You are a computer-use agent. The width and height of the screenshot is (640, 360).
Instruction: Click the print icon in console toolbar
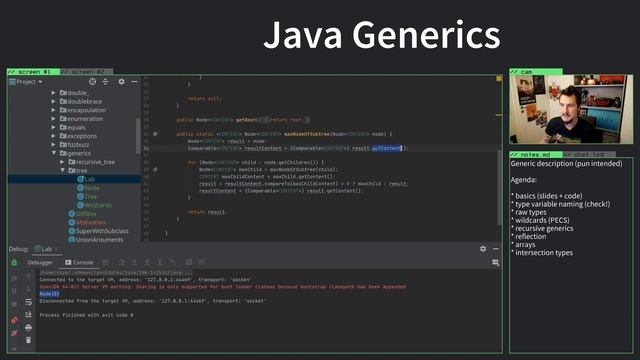[x=28, y=327]
